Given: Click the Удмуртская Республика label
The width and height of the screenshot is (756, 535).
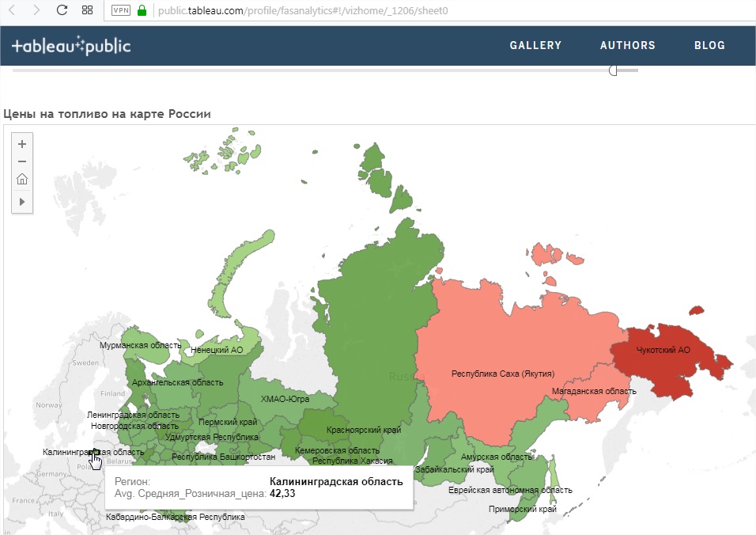Looking at the screenshot, I should [212, 437].
